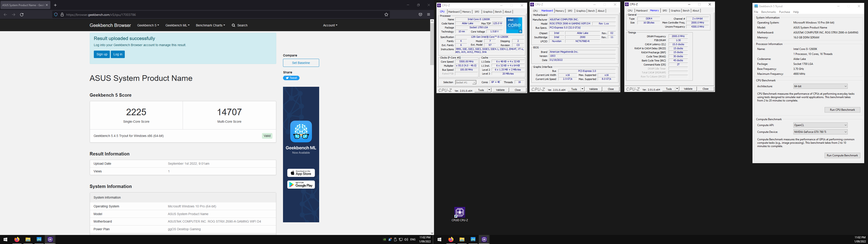Open File menu in Geekbench 5 Tryout
The width and height of the screenshot is (868, 244).
coord(756,12)
